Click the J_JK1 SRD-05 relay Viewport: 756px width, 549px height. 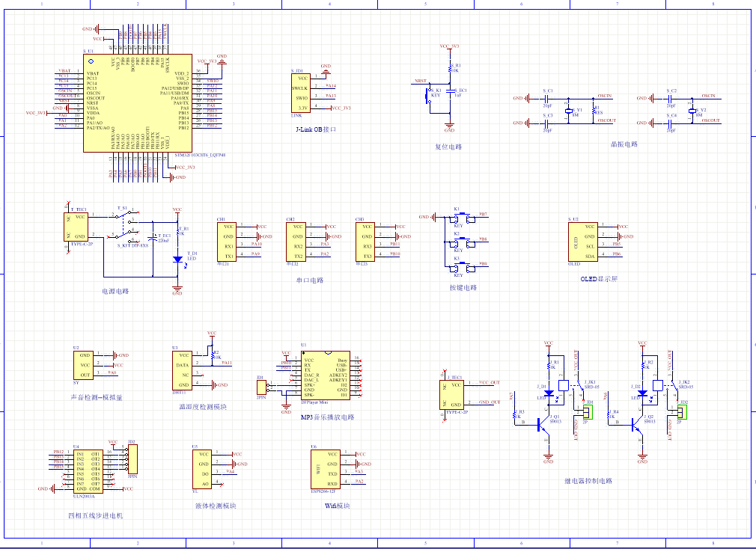click(568, 387)
